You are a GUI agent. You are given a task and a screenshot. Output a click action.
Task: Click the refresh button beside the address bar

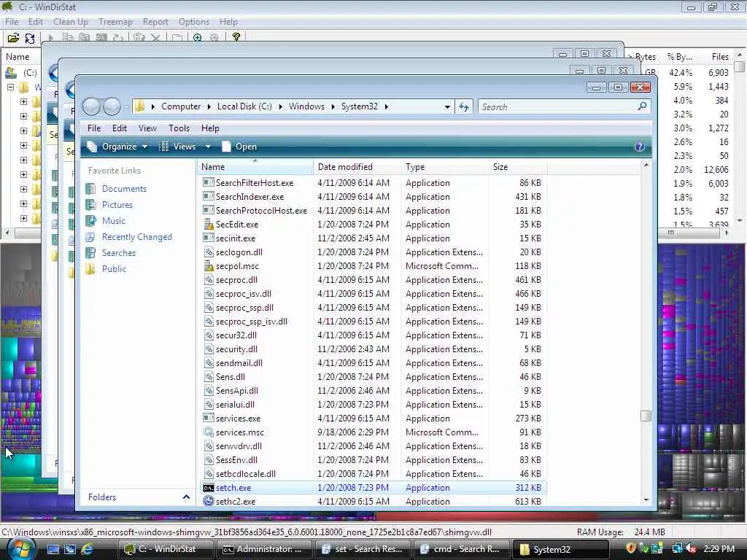click(464, 106)
